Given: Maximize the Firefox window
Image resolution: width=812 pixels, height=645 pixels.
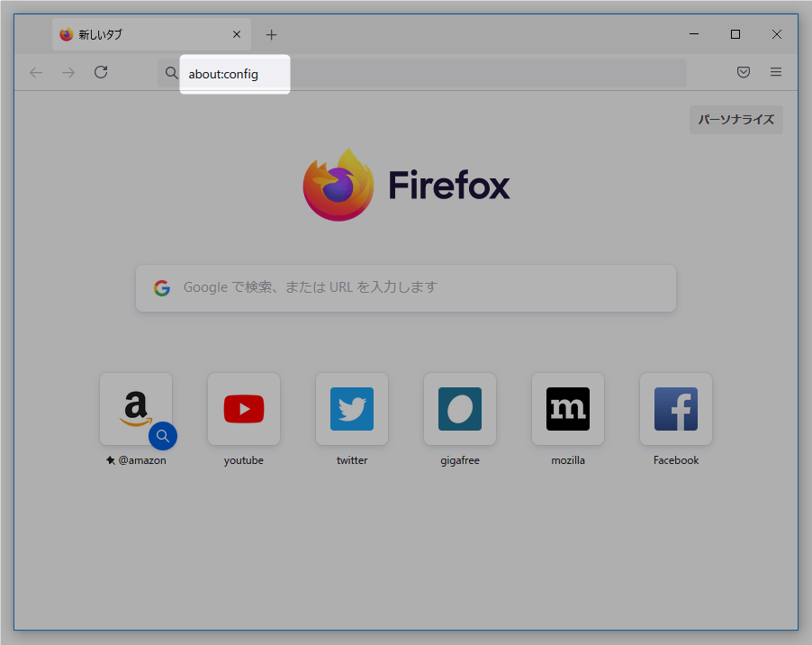Looking at the screenshot, I should pos(735,34).
